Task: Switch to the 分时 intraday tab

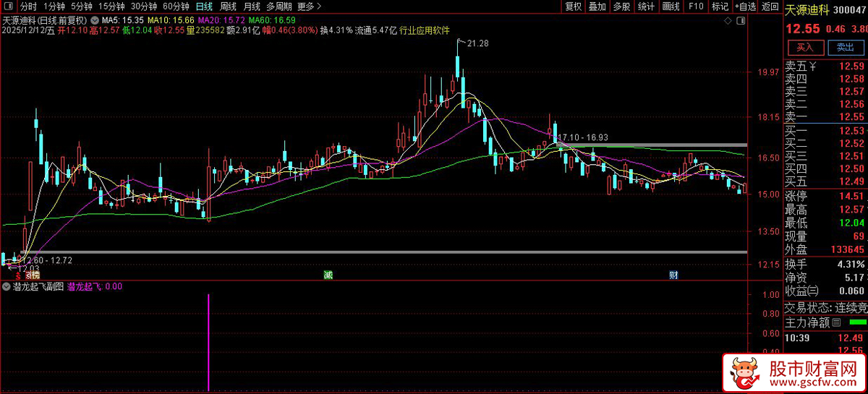Action: [x=27, y=7]
